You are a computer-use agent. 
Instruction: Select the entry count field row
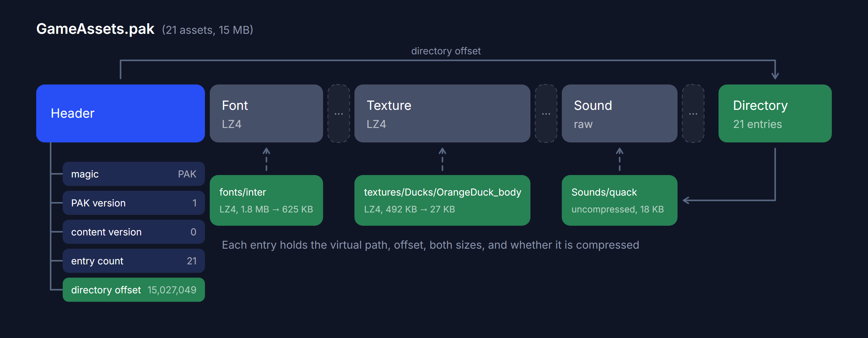coord(134,261)
